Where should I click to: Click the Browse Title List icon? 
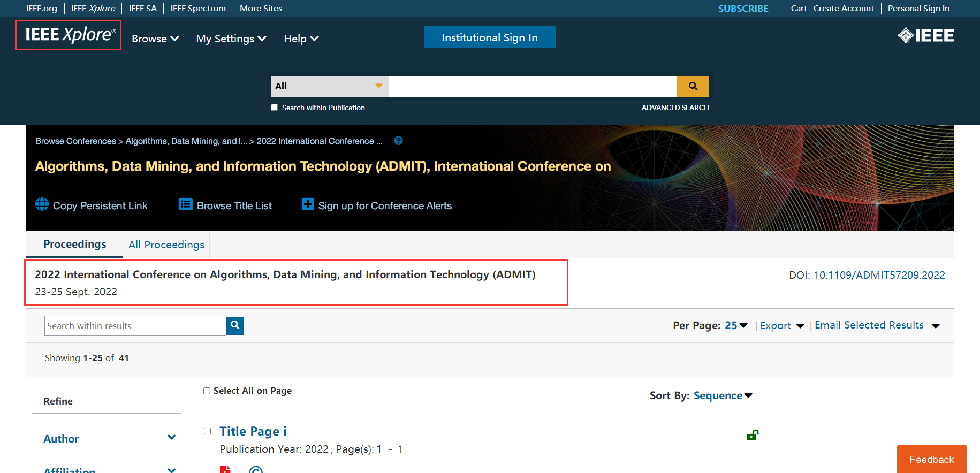185,204
